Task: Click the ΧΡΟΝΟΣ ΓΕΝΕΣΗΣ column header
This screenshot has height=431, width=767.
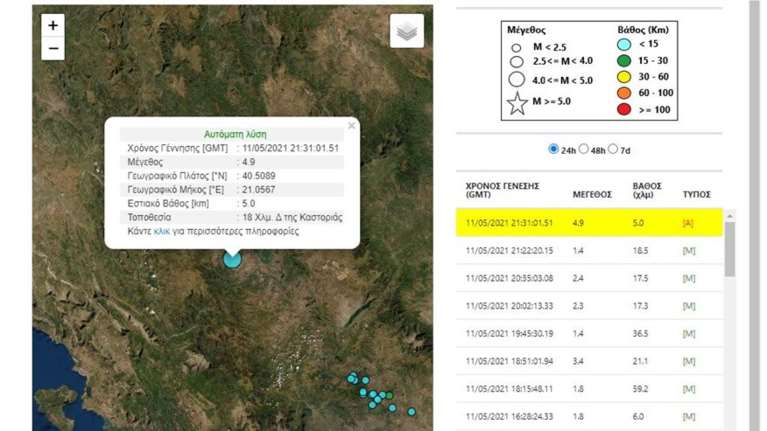Action: 503,190
